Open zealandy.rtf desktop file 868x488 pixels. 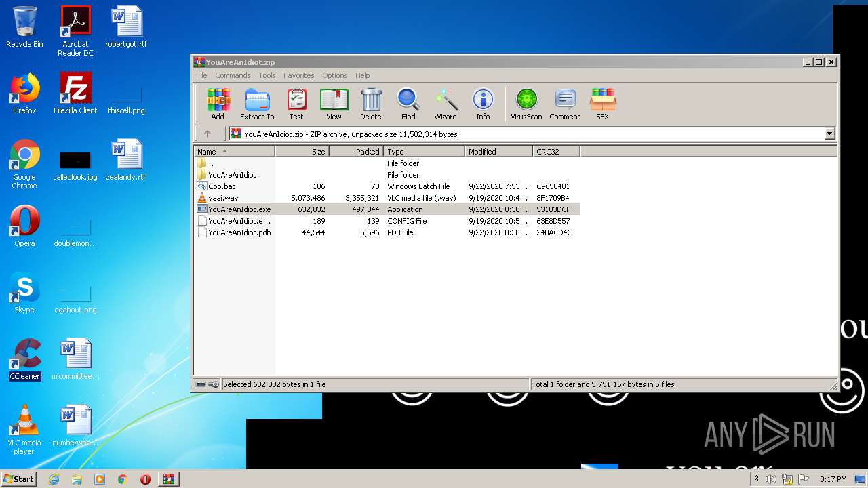tap(126, 160)
